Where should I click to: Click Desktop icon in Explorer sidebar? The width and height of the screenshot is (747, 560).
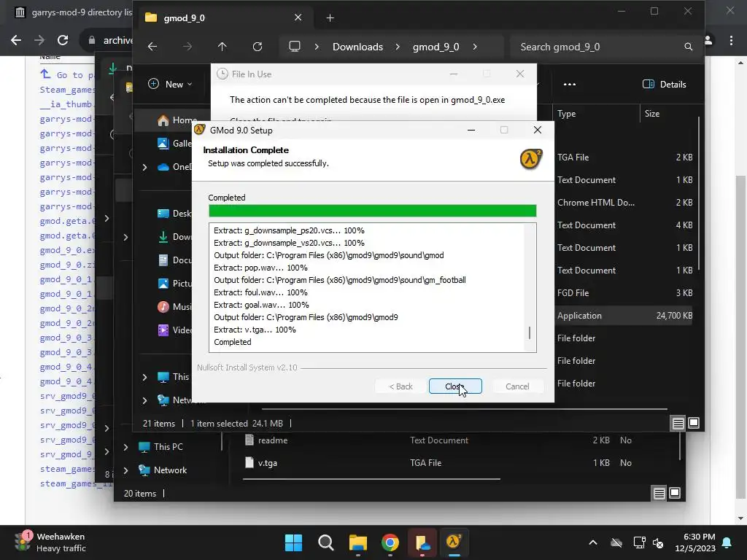point(163,214)
